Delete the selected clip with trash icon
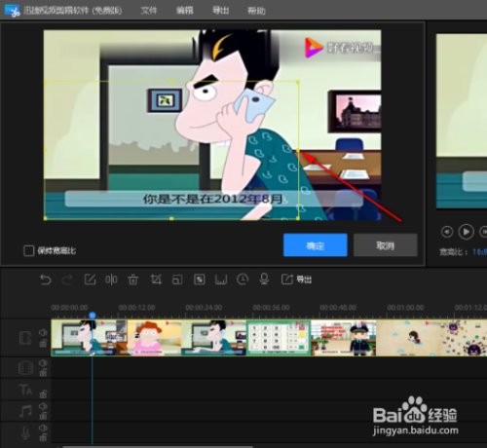This screenshot has width=487, height=448. (133, 280)
